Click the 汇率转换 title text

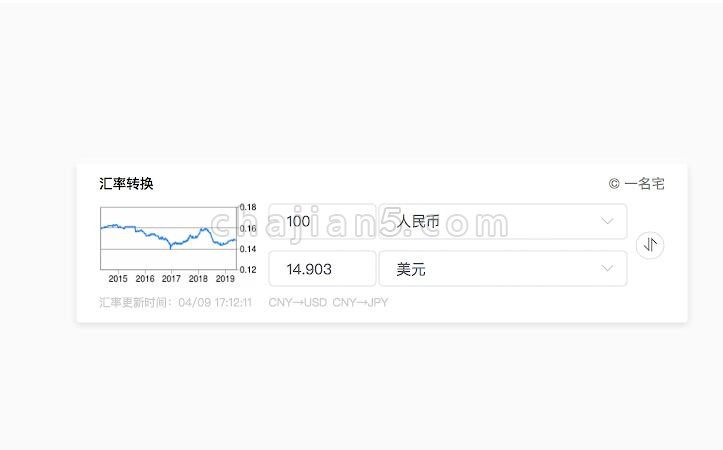[x=126, y=184]
